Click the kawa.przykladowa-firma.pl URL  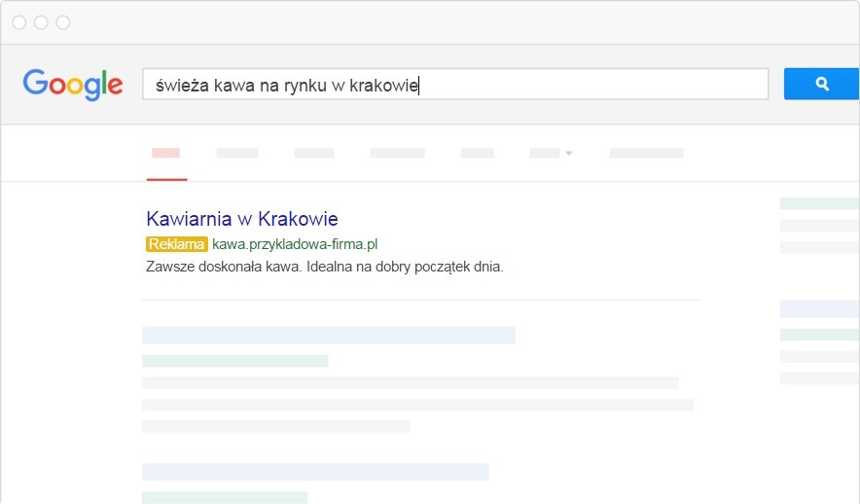pos(295,244)
